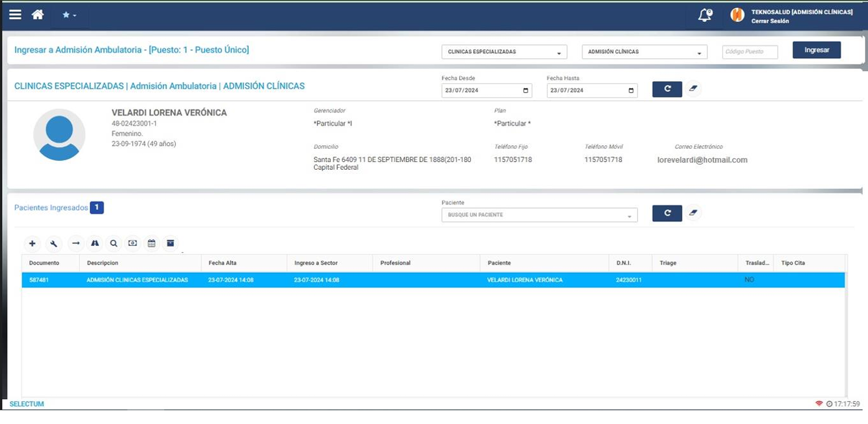Screen dimensions: 868x424
Task: Click the Cerrar Sesión link
Action: (770, 21)
